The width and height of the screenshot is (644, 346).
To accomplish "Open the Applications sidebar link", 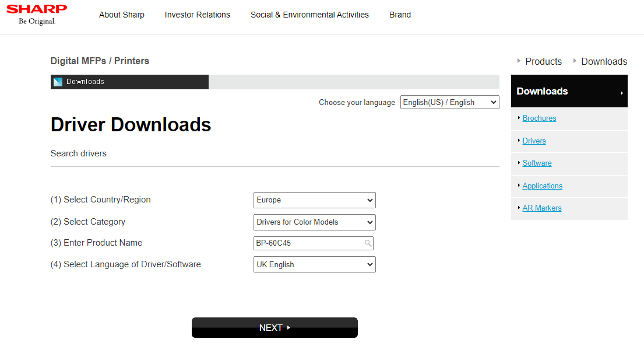I will pos(542,186).
